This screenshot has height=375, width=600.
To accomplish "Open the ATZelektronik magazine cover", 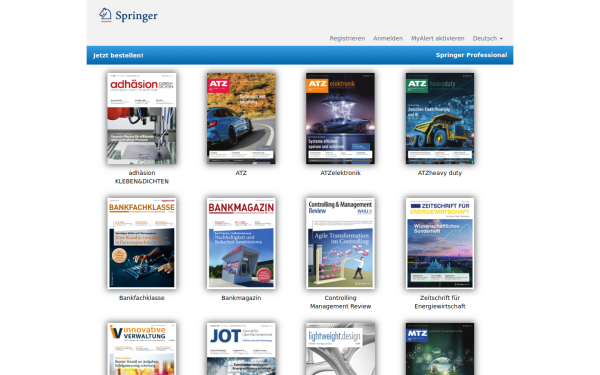I will coord(340,119).
